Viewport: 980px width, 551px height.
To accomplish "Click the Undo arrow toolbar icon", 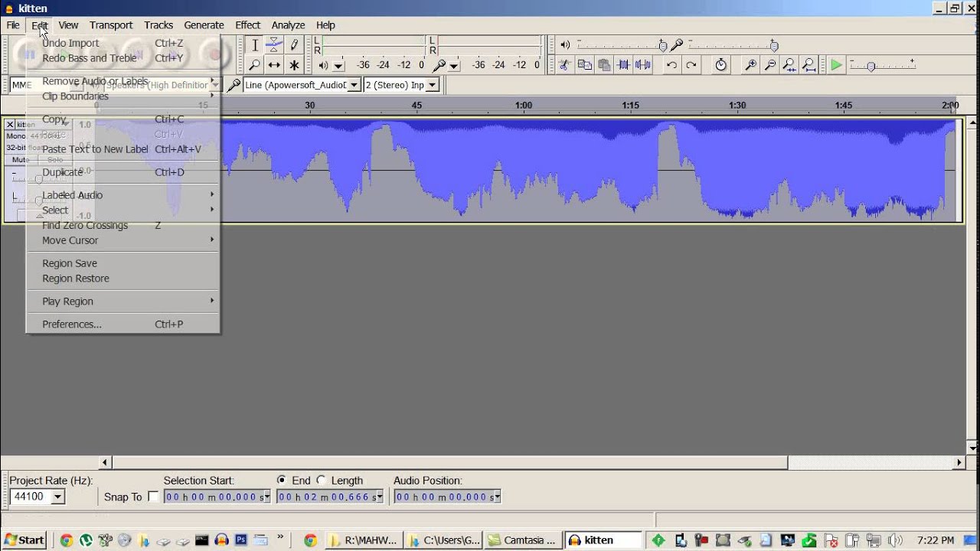I will click(x=671, y=65).
